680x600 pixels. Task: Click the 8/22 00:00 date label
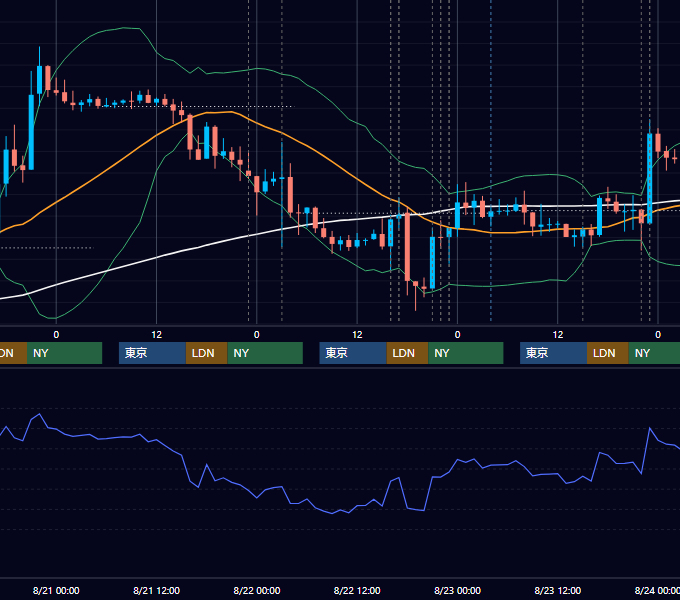coord(257,590)
